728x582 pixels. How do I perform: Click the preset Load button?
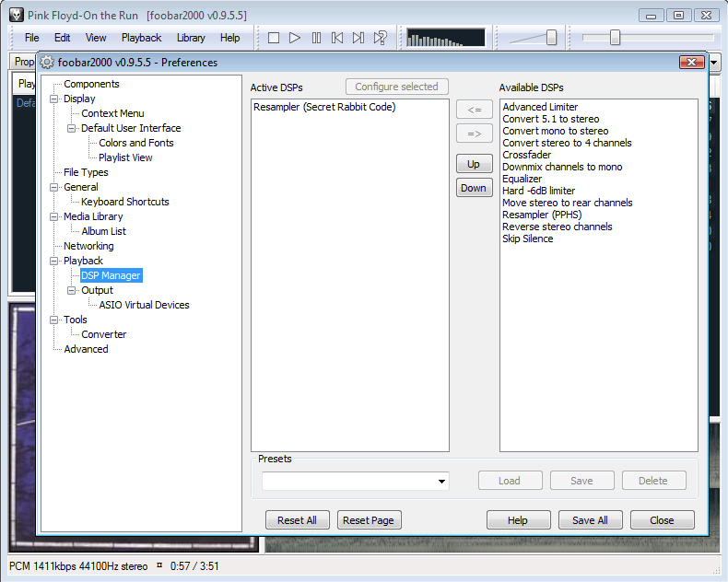[x=510, y=481]
